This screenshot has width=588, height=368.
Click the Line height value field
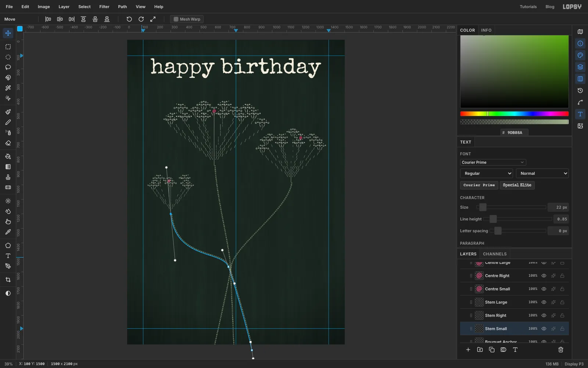point(561,219)
